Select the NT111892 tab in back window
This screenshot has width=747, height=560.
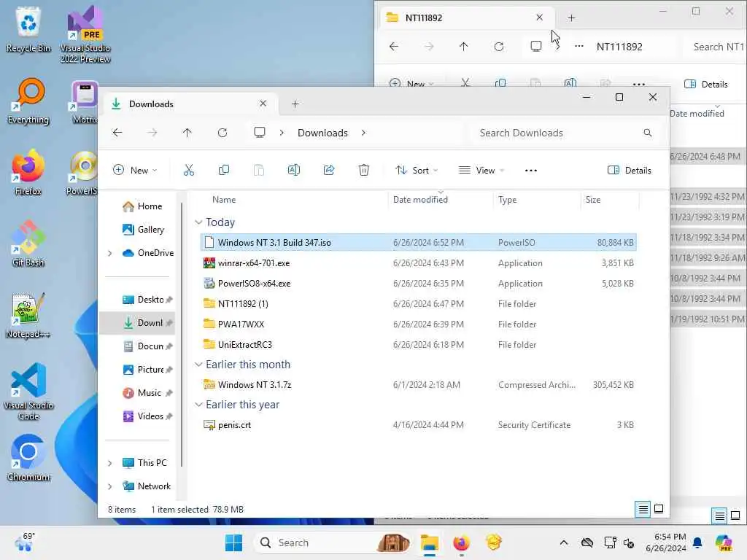coord(467,17)
